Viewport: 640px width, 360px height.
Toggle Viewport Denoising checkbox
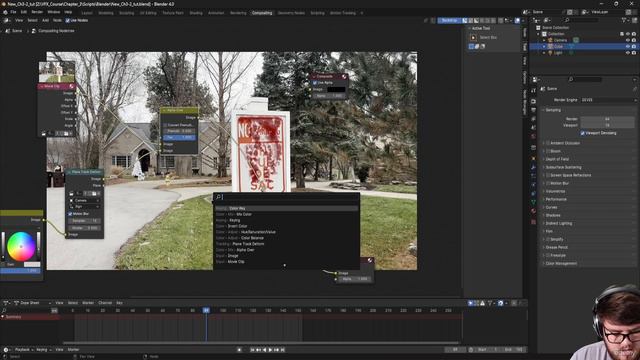pyautogui.click(x=582, y=133)
